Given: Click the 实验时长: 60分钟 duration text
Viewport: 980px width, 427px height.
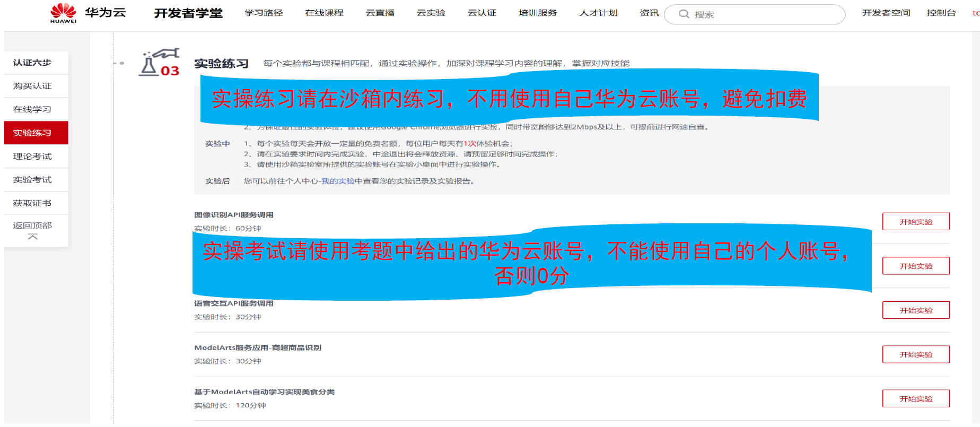Looking at the screenshot, I should 227,229.
